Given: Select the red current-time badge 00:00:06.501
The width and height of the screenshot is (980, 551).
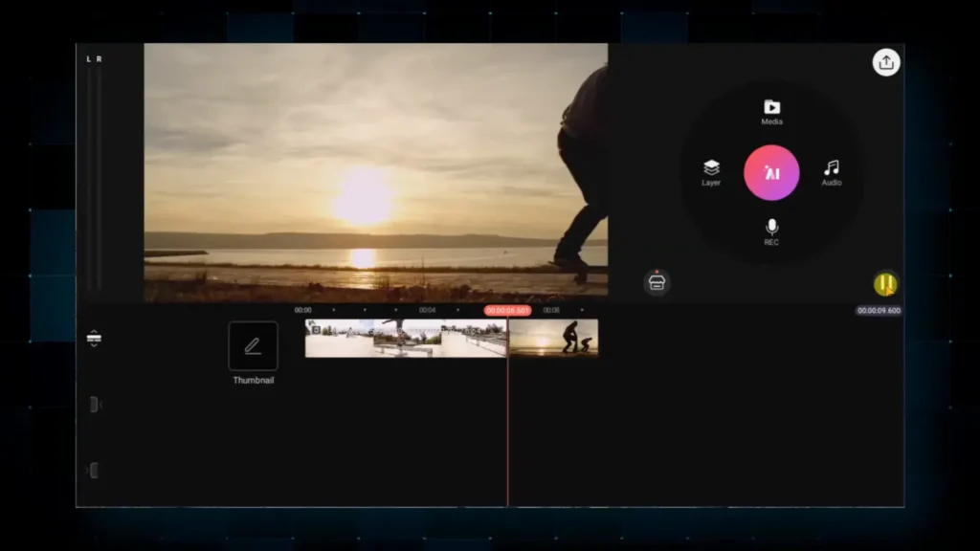Looking at the screenshot, I should tap(508, 309).
